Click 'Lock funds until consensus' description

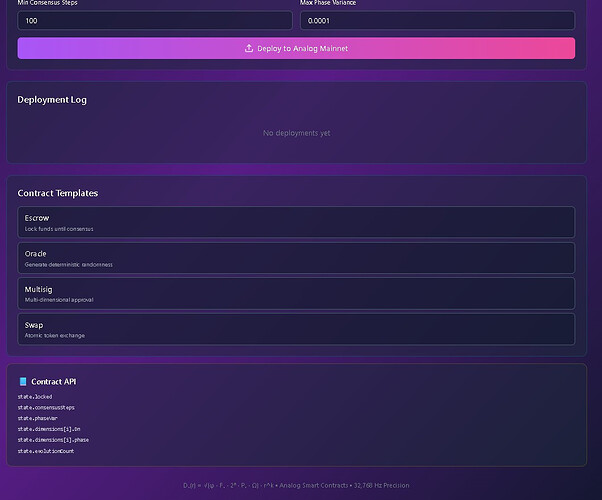point(59,229)
